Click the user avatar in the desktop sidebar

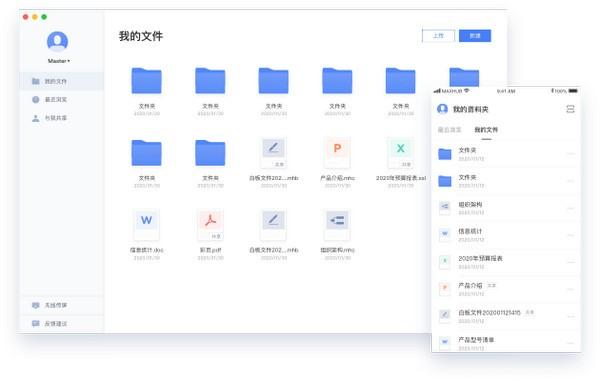coord(57,41)
